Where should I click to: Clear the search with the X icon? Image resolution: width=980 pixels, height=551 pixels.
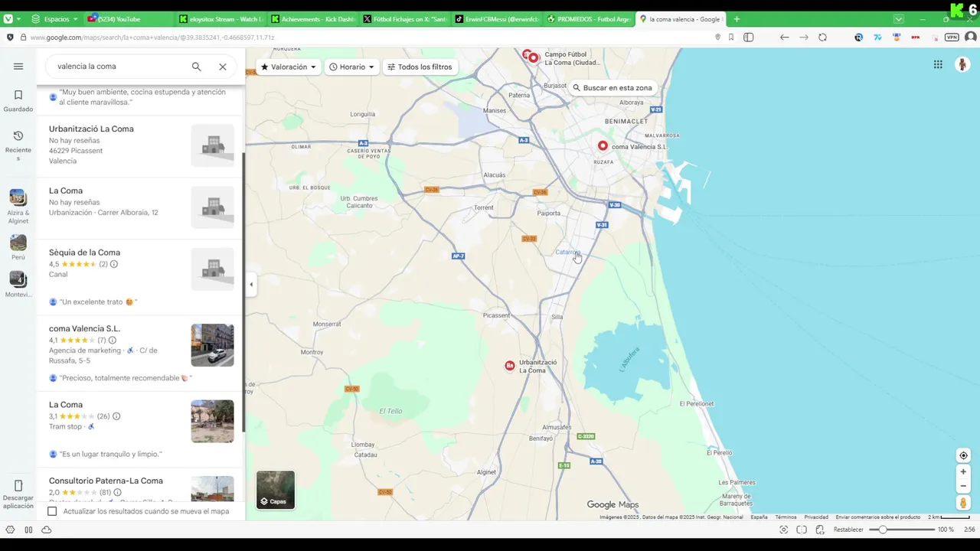coord(223,67)
